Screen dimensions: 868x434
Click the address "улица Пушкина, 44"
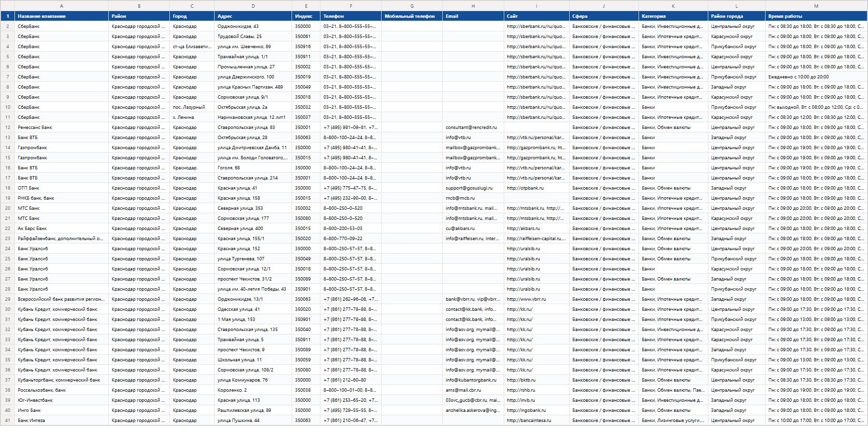253,421
